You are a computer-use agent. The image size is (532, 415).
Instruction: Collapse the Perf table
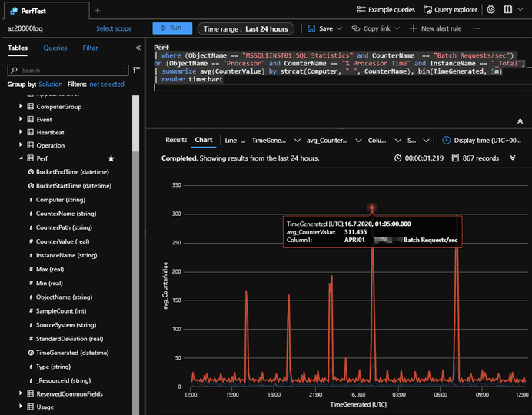coord(21,158)
